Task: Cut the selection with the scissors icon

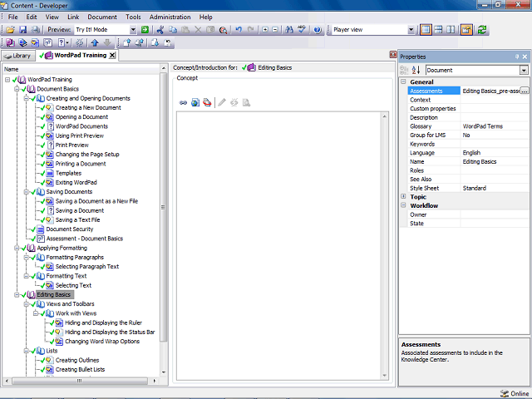Action: [160, 30]
